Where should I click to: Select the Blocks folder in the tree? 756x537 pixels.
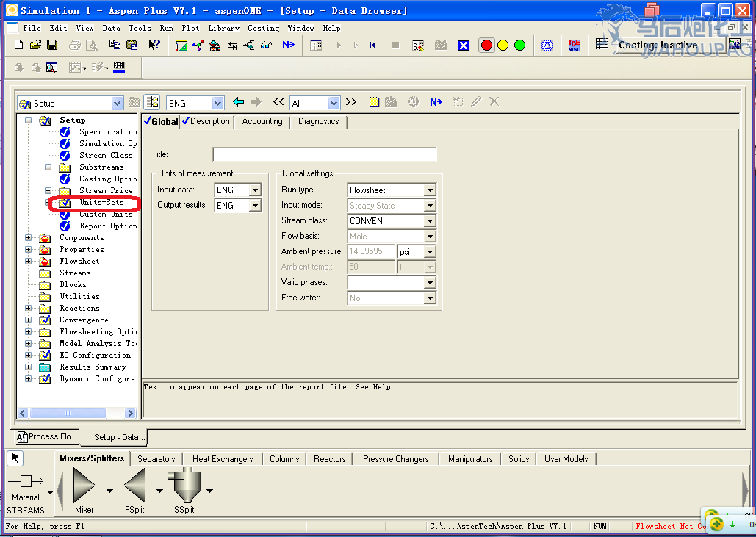point(73,284)
